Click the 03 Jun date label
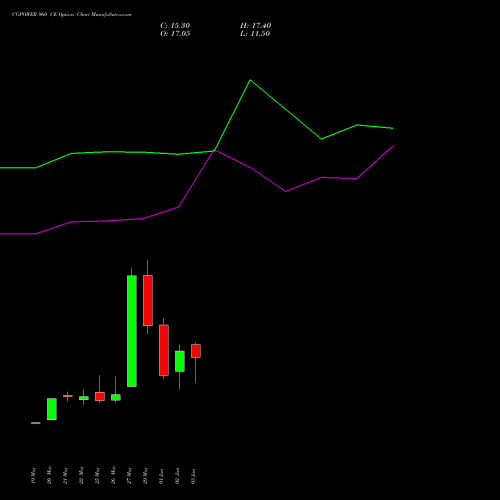This screenshot has height=500, width=500. [x=193, y=476]
